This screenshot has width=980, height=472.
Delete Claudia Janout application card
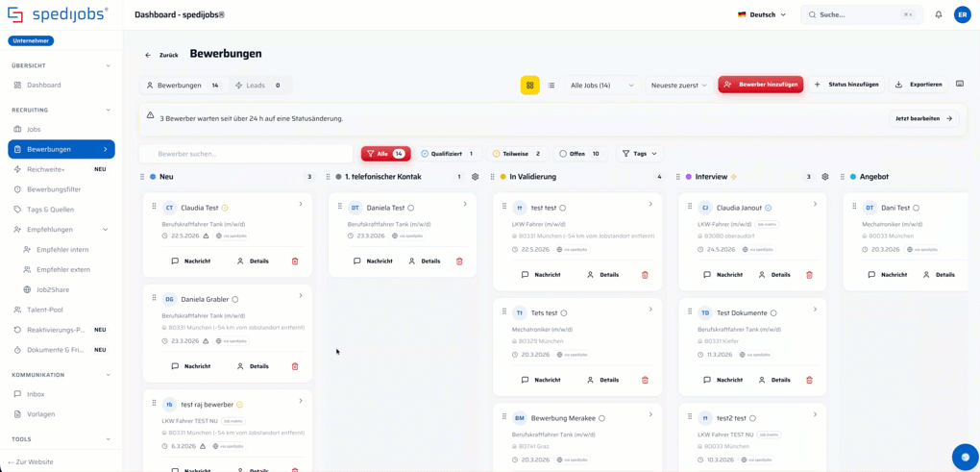[809, 274]
